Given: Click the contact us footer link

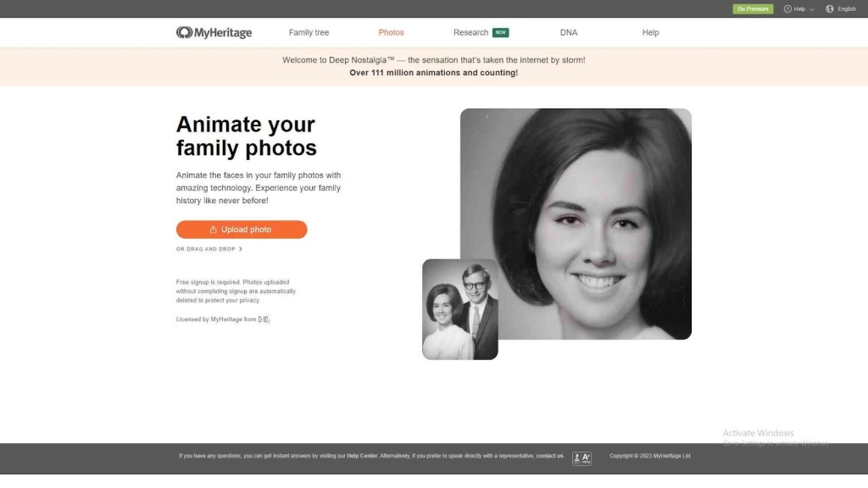Looking at the screenshot, I should click(549, 456).
